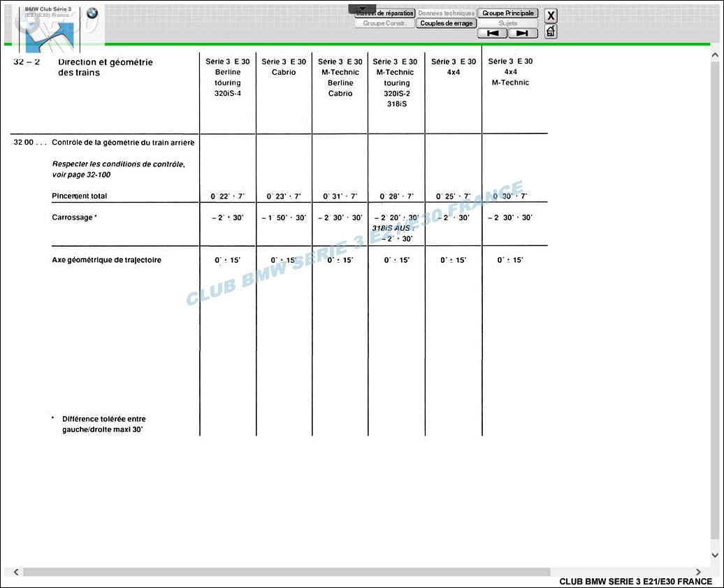Click 'voir page 32-100' note
The width and height of the screenshot is (724, 588).
click(x=81, y=175)
